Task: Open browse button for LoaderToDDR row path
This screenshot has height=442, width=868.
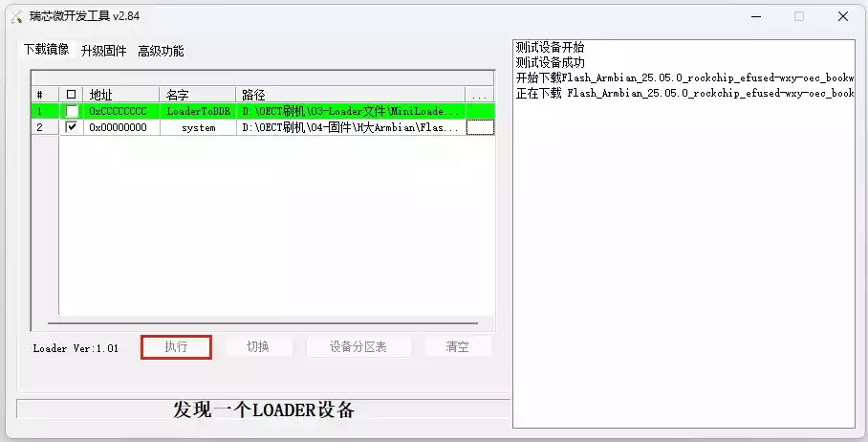Action: coord(480,111)
